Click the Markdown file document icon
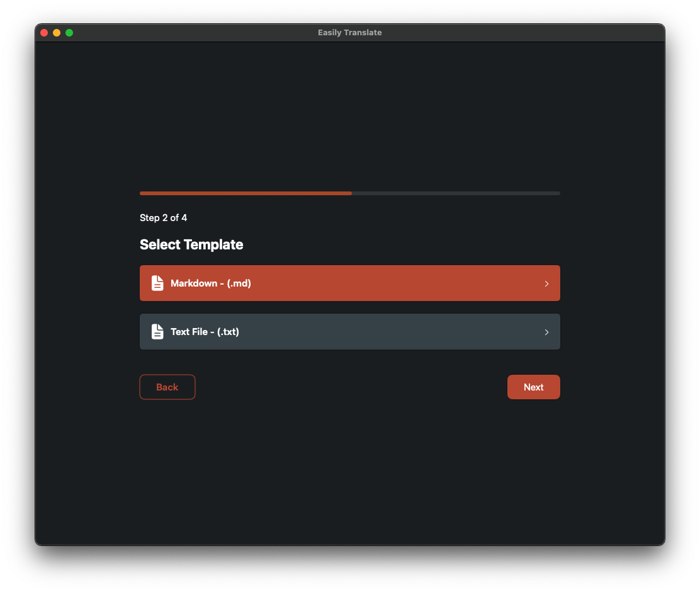This screenshot has width=700, height=592. pos(157,283)
